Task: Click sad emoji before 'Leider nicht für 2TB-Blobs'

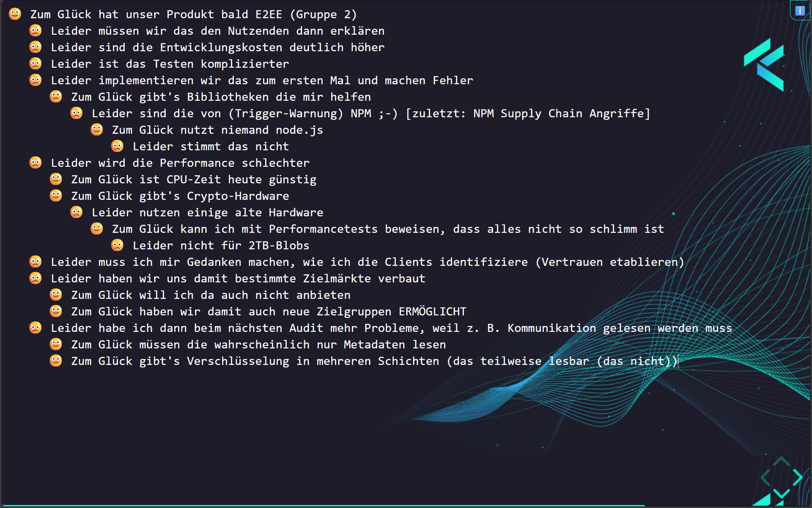Action: (117, 245)
